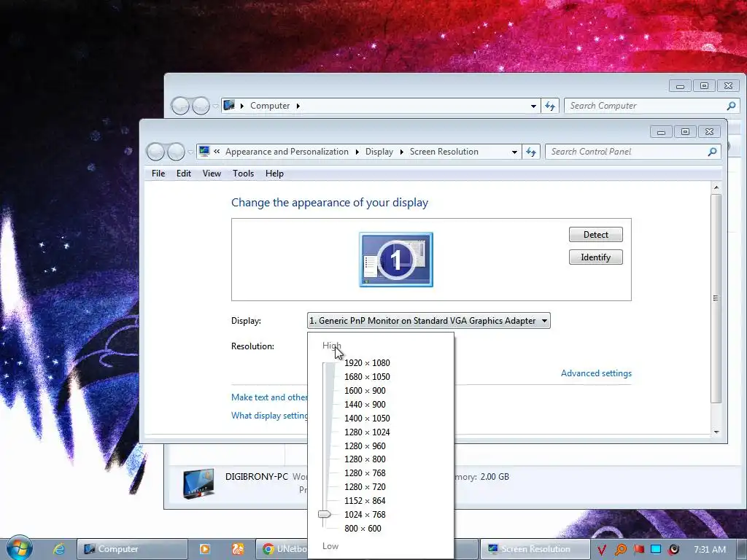
Task: Expand arrow after Computer breadcrumb
Action: tap(298, 106)
